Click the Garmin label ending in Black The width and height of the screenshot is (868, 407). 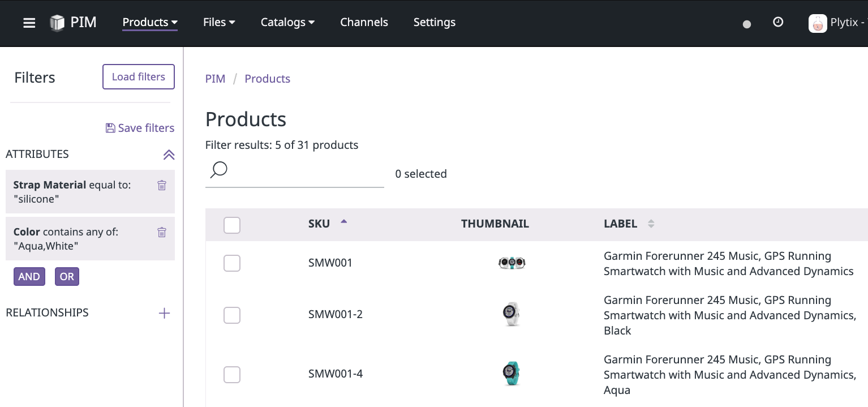(730, 315)
